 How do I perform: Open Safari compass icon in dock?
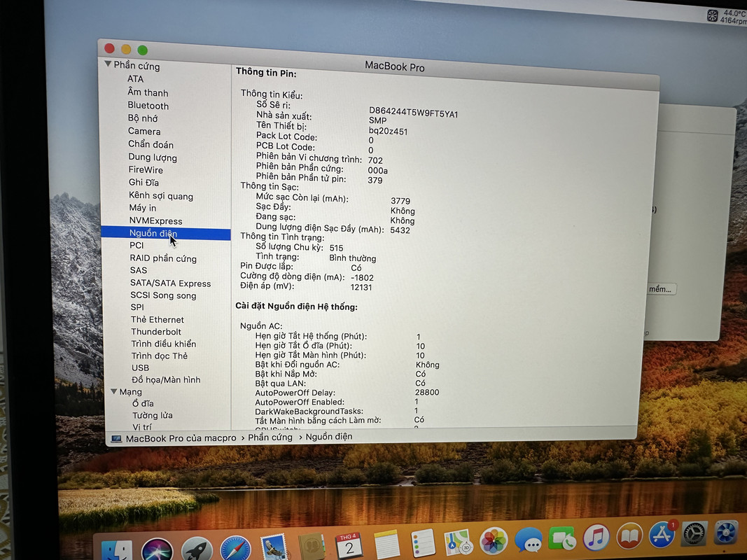235,548
